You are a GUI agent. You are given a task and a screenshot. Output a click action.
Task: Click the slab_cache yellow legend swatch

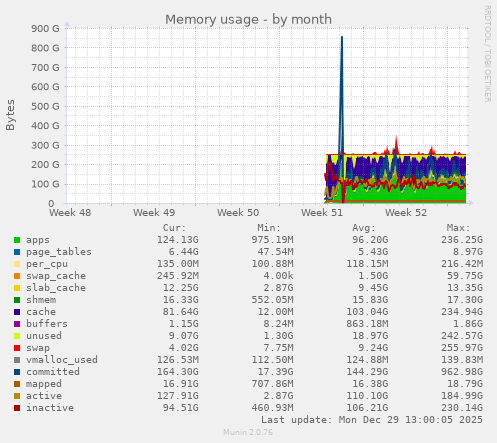pyautogui.click(x=17, y=288)
